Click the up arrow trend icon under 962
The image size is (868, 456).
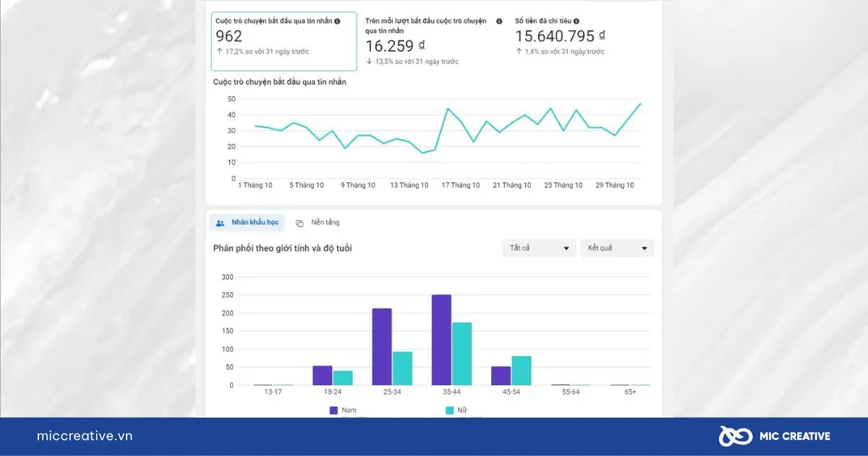219,52
